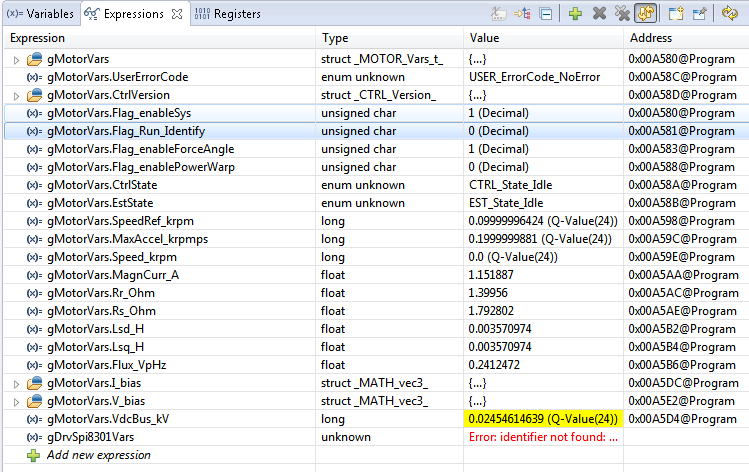749x472 pixels.
Task: Remove all expressions with double X icon
Action: [622, 13]
